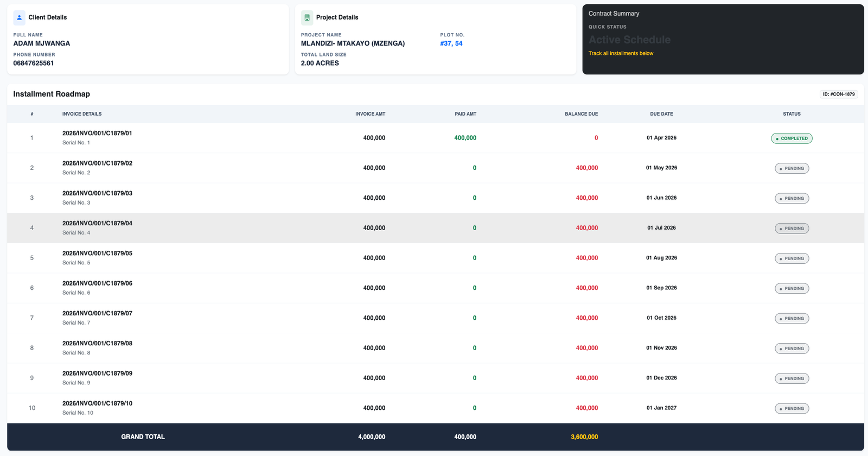
Task: Click the STATUS column header
Action: (x=792, y=114)
